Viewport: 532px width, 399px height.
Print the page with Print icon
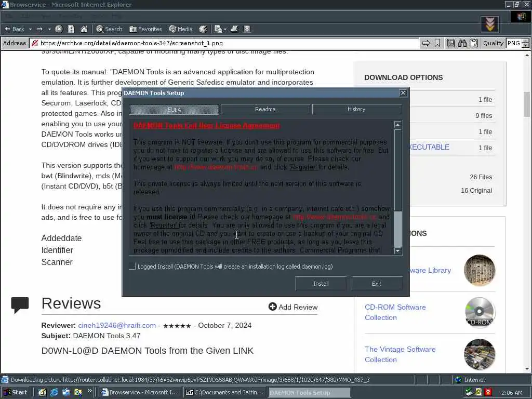click(234, 29)
